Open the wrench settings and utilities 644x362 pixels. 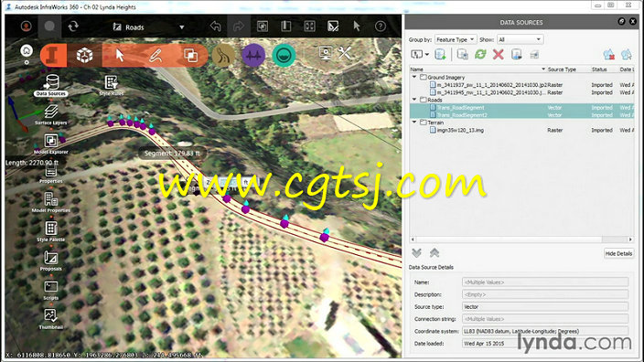point(345,53)
